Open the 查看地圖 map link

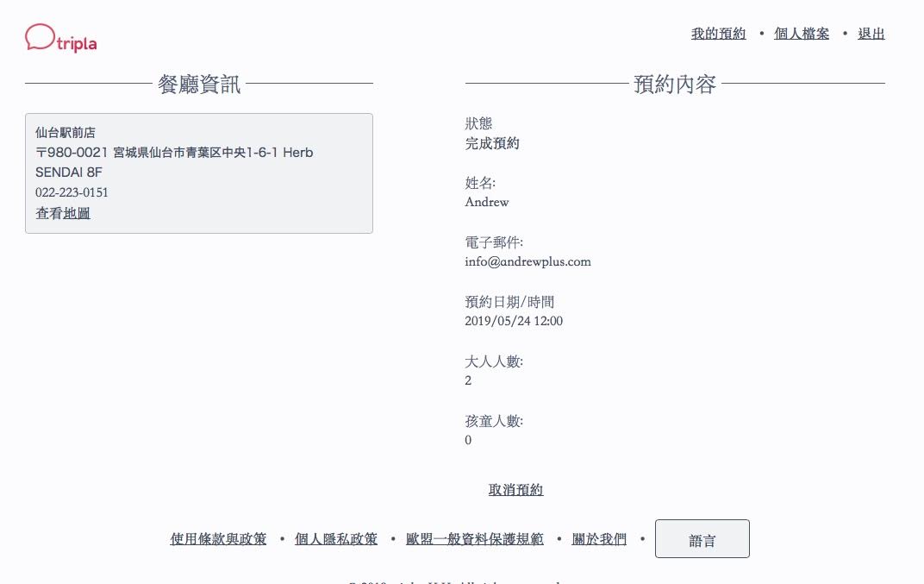point(62,213)
